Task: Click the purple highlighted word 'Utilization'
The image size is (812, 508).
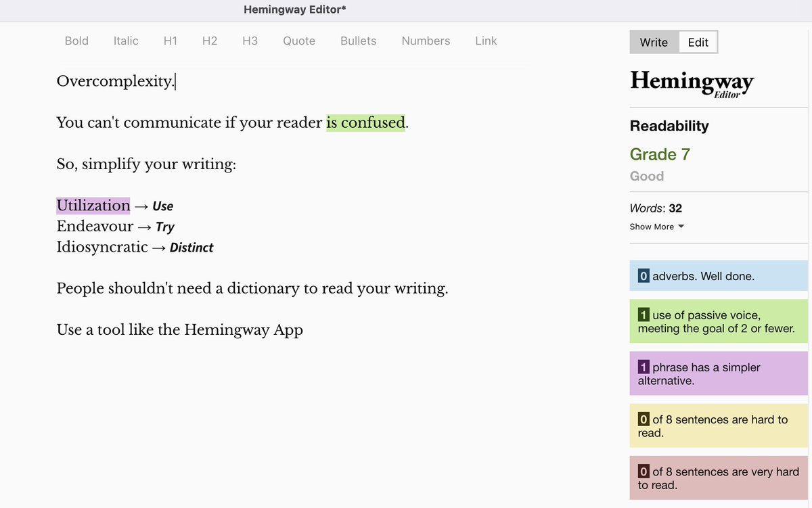Action: click(93, 206)
